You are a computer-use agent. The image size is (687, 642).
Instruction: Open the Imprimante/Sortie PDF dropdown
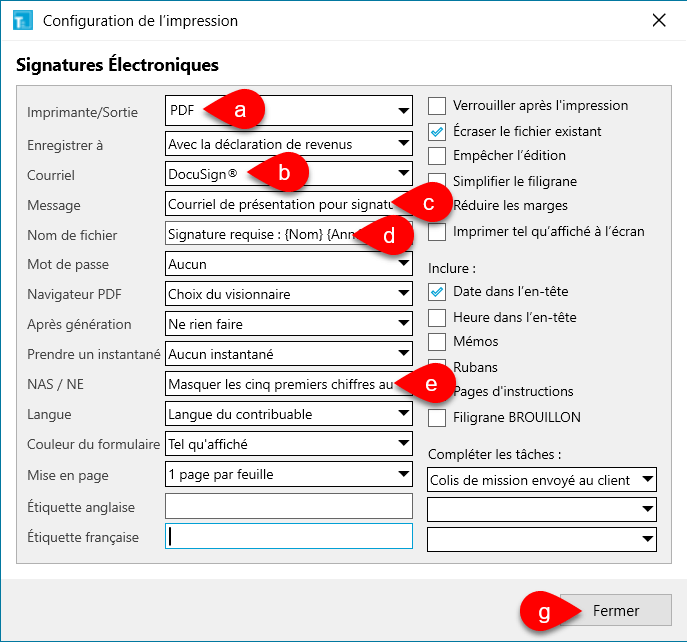(289, 110)
